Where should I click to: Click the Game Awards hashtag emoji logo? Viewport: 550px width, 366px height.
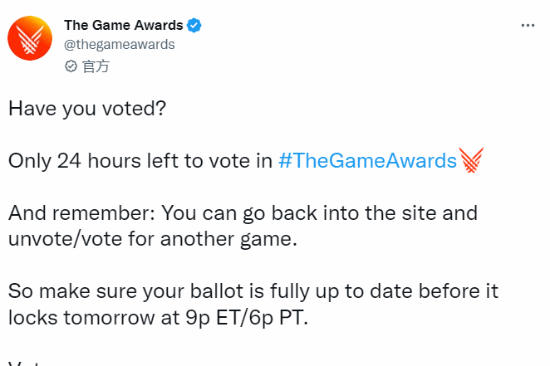[471, 160]
